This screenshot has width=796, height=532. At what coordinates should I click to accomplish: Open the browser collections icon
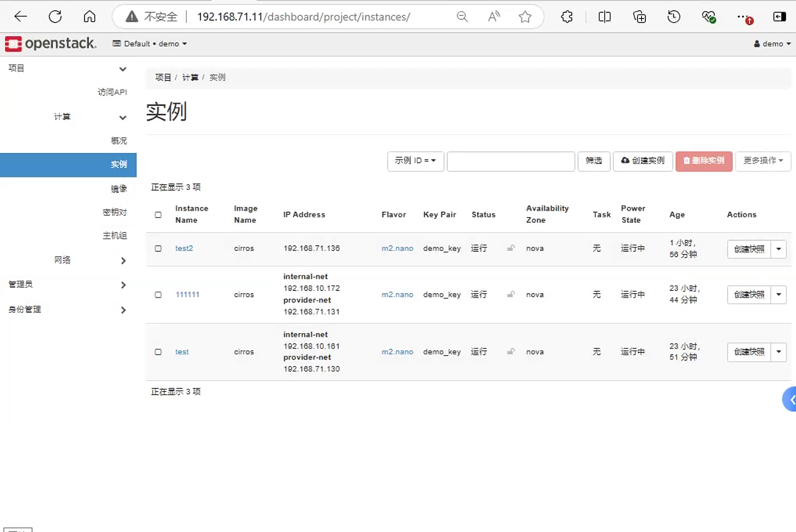coord(639,17)
